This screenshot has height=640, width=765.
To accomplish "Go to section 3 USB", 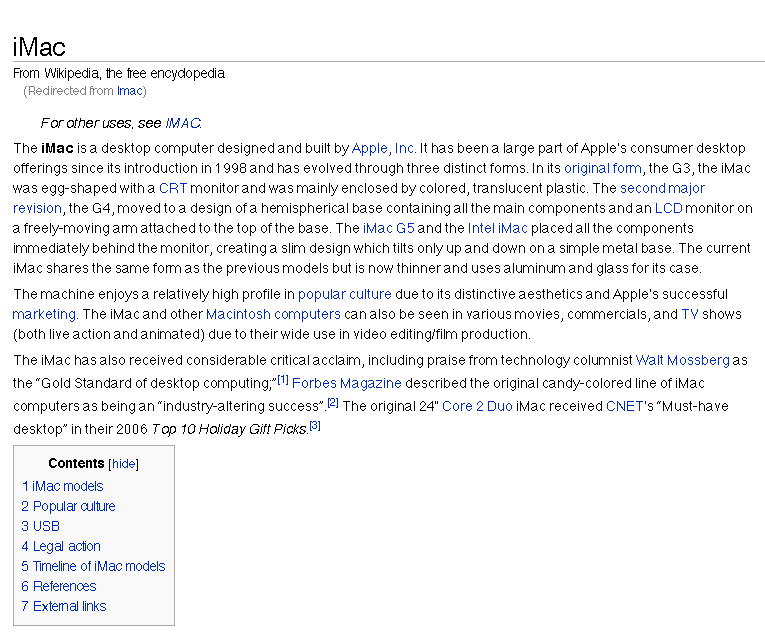I will tap(40, 526).
